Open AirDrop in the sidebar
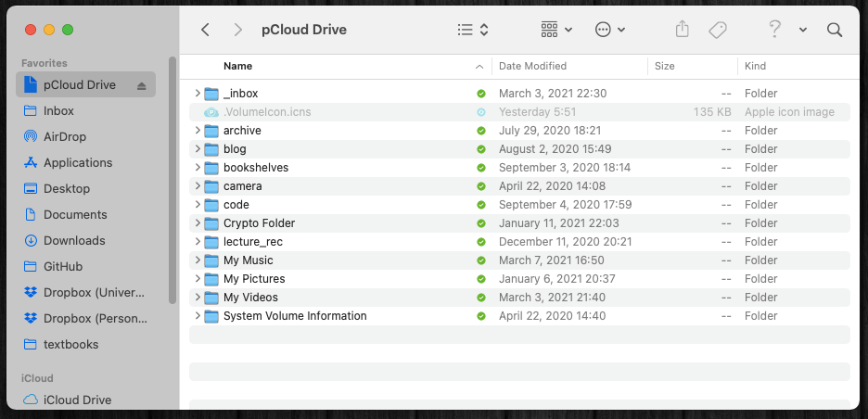This screenshot has width=868, height=419. click(x=64, y=136)
